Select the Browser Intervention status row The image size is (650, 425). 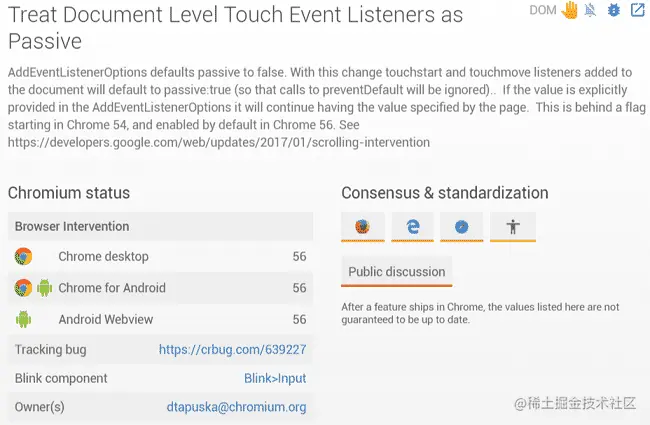pos(160,226)
